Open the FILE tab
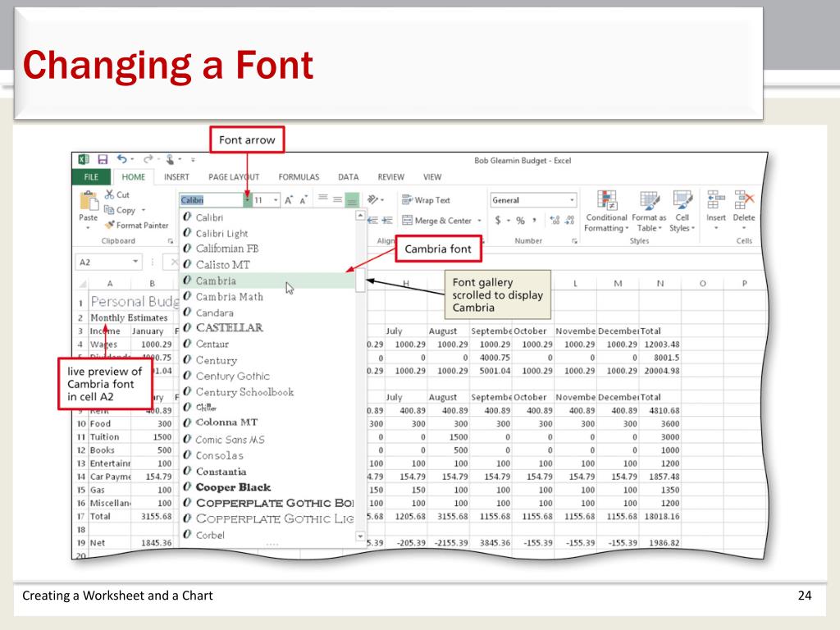 coord(91,177)
